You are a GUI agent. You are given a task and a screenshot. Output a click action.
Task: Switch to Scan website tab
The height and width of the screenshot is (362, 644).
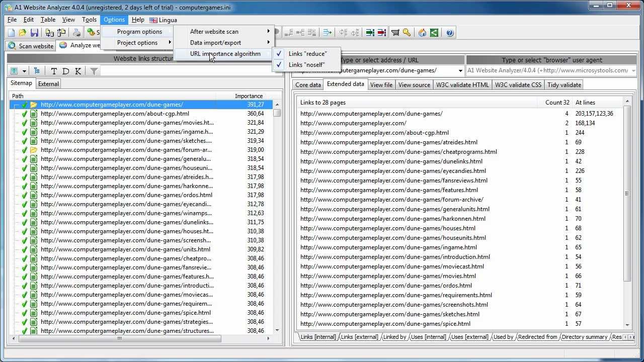31,46
